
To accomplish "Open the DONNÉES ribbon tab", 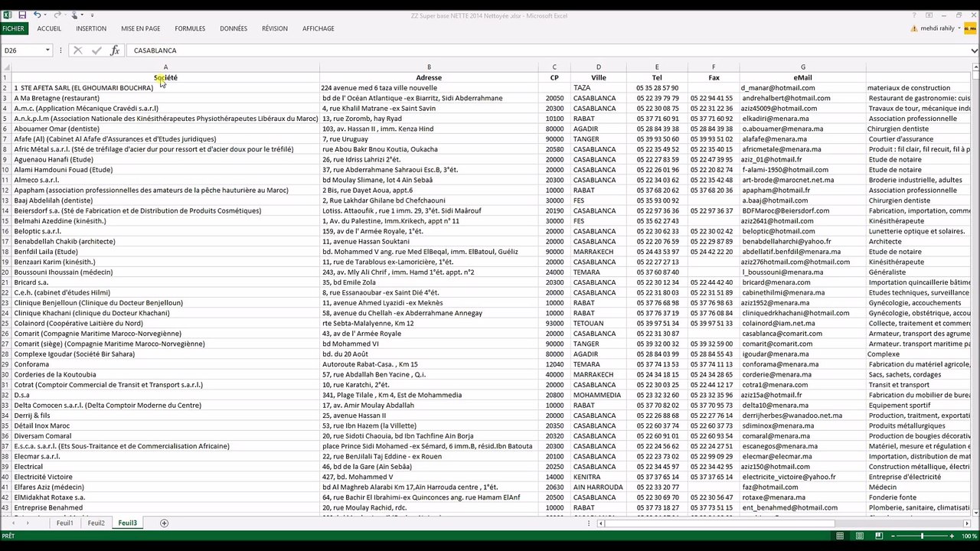I will pos(234,29).
